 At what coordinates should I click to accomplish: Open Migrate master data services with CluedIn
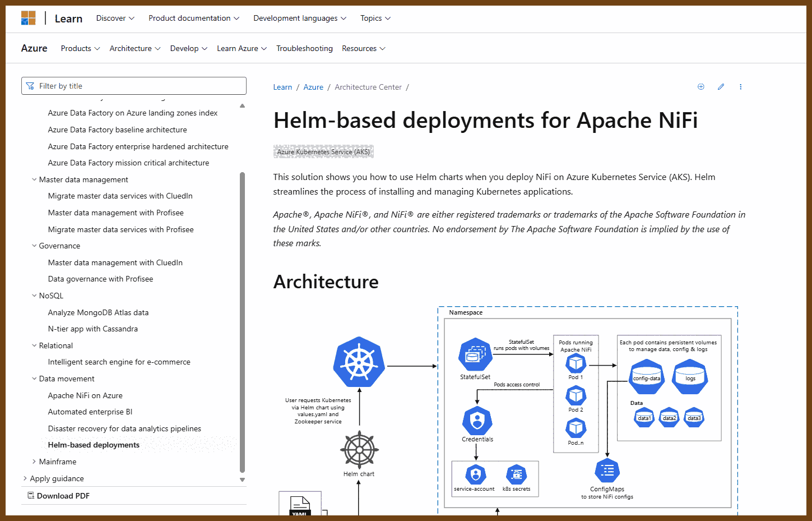[x=120, y=196]
